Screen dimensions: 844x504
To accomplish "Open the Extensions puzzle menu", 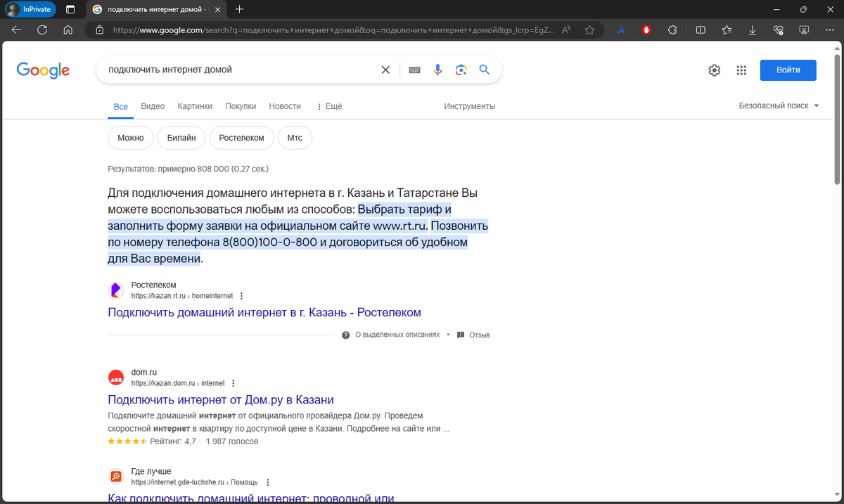I will point(672,30).
